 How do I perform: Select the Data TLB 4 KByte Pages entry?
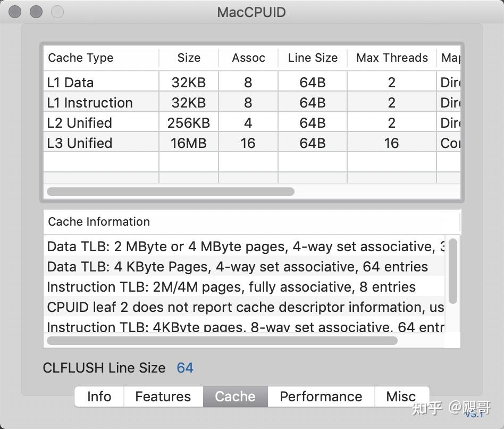(237, 267)
